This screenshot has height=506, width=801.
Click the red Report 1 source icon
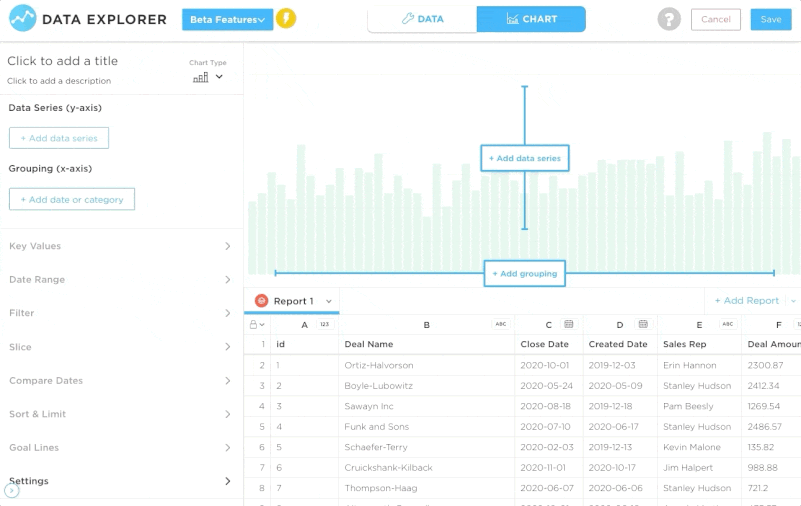261,301
